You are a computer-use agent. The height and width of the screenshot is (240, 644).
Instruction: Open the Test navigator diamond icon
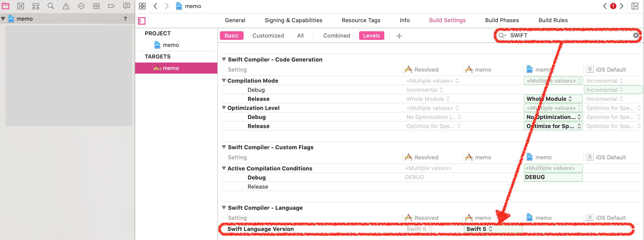coord(81,6)
